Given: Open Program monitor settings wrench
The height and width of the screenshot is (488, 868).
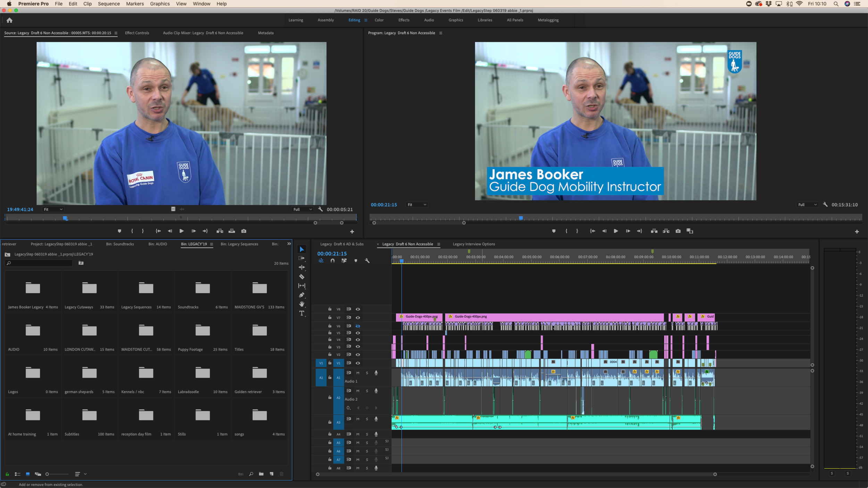Looking at the screenshot, I should point(825,204).
